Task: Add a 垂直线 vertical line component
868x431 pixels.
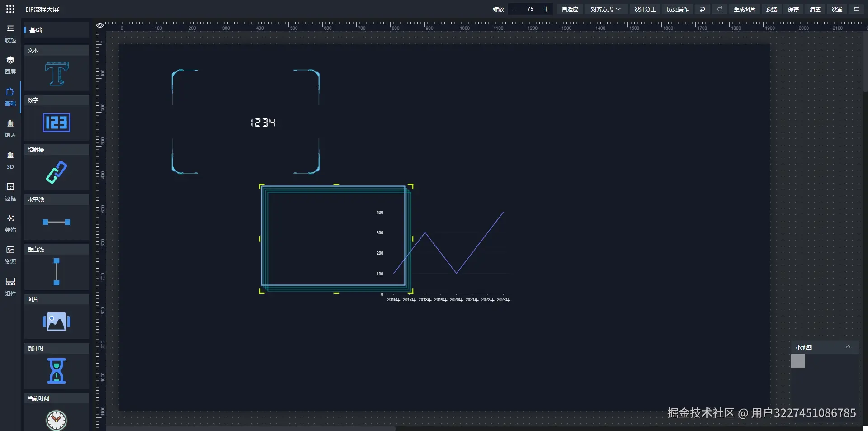Action: 57,267
